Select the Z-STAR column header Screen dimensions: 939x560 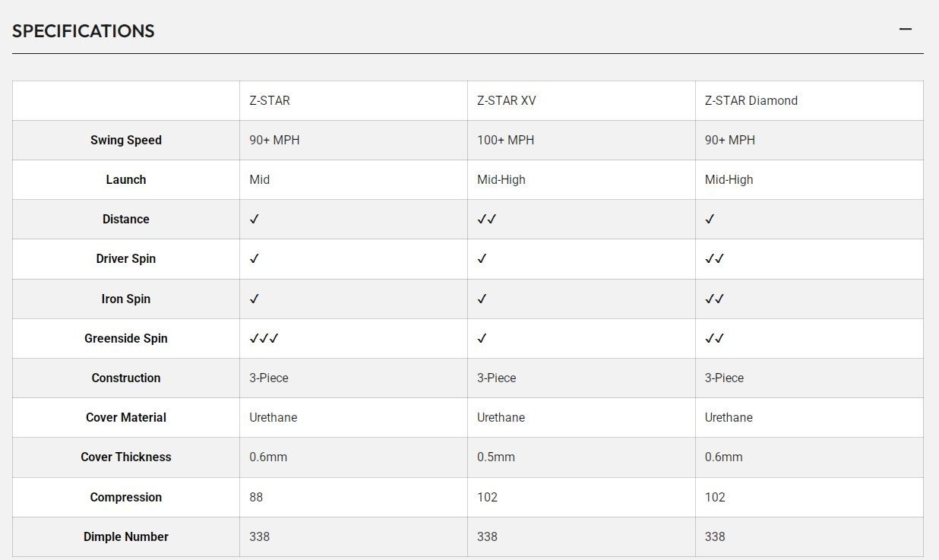click(270, 100)
